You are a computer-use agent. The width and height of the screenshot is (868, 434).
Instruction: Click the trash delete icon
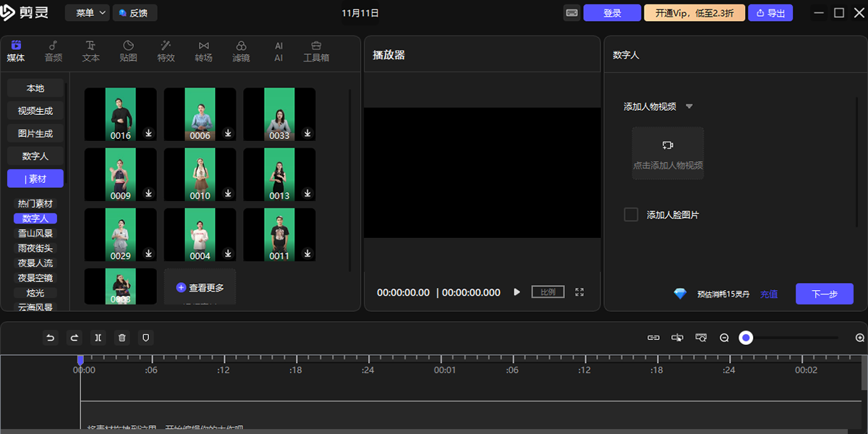tap(122, 338)
